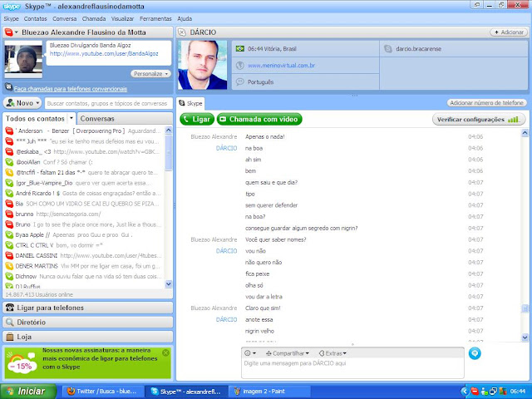Open the Ajuda menu

coord(185,18)
